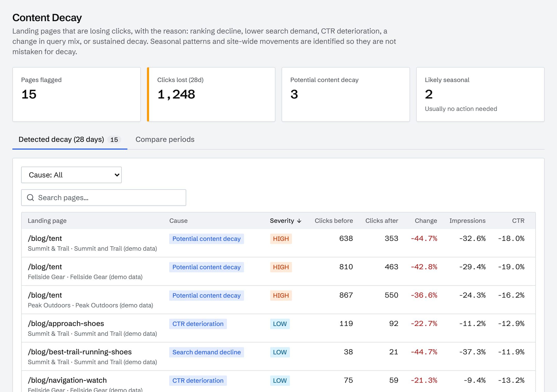Screen dimensions: 557x392
Task: Sort by CTR column header
Action: coord(518,221)
